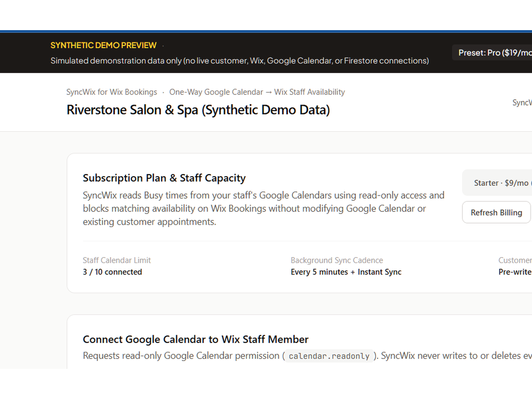Click the 'Background Sync Cadence' label
Viewport: 532px width, 399px height.
(x=337, y=260)
